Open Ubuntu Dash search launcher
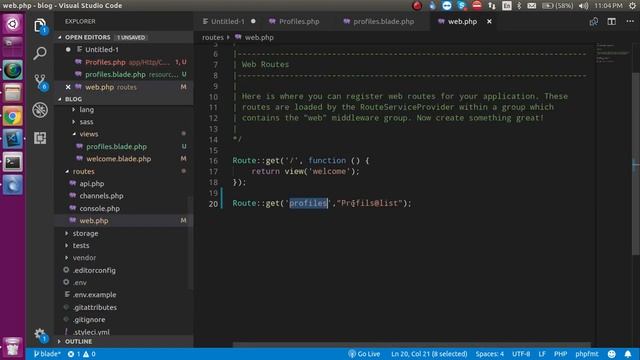The height and width of the screenshot is (360, 640). coord(13,24)
